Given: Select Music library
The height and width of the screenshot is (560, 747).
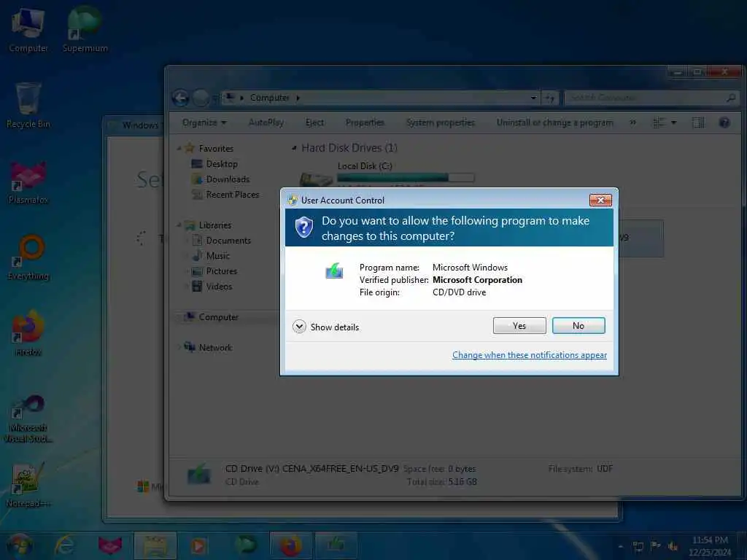Looking at the screenshot, I should (217, 256).
